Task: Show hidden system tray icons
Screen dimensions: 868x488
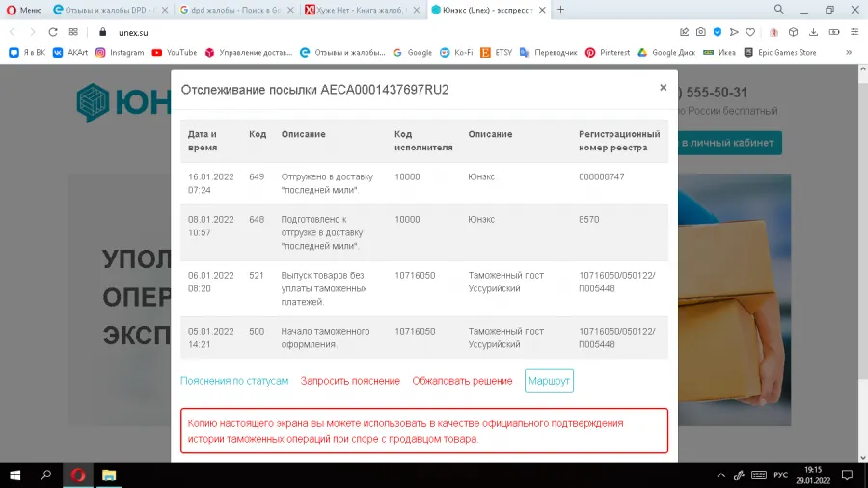Action: 720,475
